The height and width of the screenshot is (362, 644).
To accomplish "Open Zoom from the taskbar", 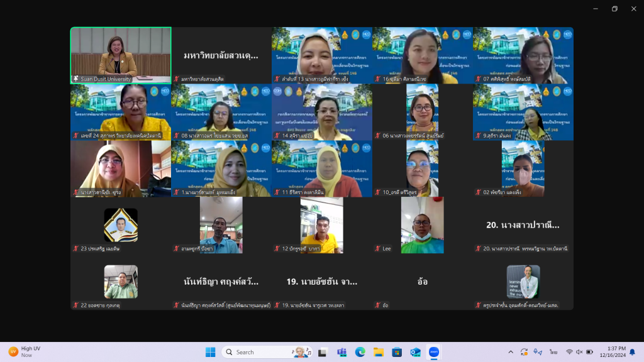I will tap(433, 352).
